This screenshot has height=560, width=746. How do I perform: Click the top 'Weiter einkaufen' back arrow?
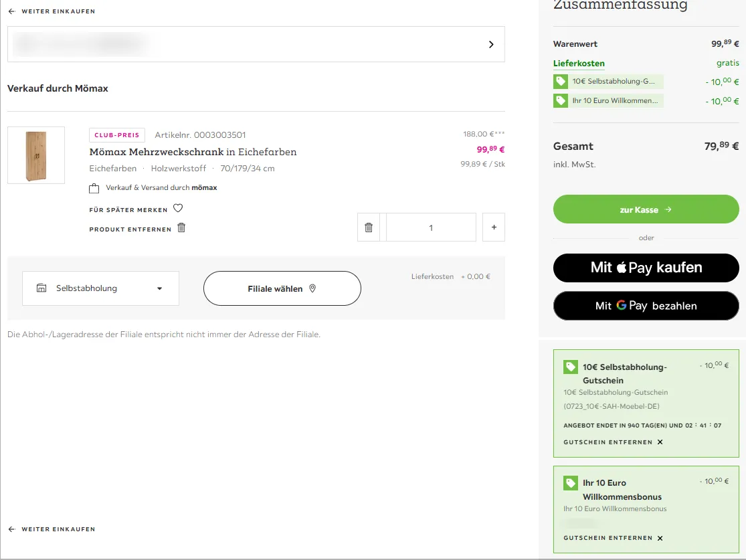click(12, 11)
